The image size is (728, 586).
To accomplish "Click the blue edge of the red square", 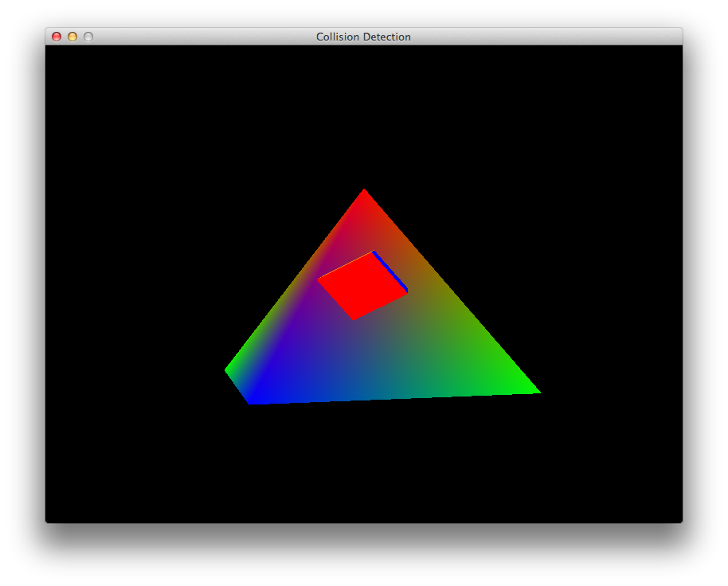I will tap(390, 272).
